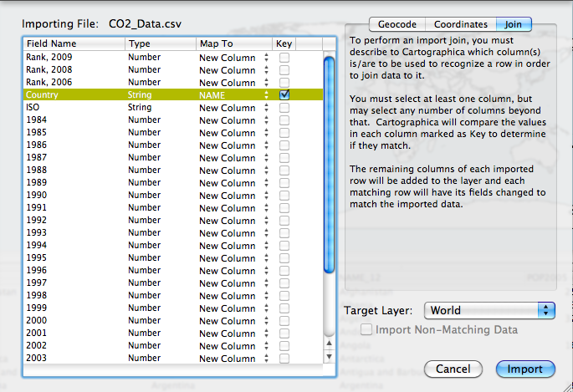Open Map To popup for 2003 row
This screenshot has width=573, height=392.
233,359
